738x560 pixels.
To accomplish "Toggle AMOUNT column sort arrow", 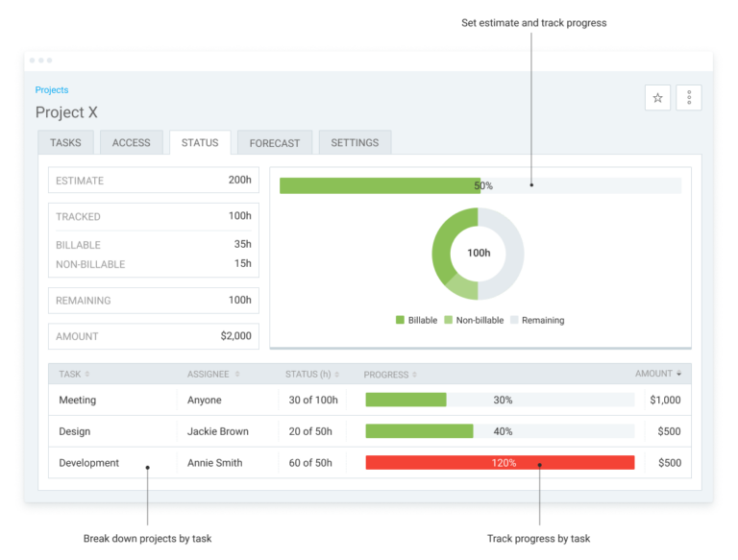I will 678,374.
